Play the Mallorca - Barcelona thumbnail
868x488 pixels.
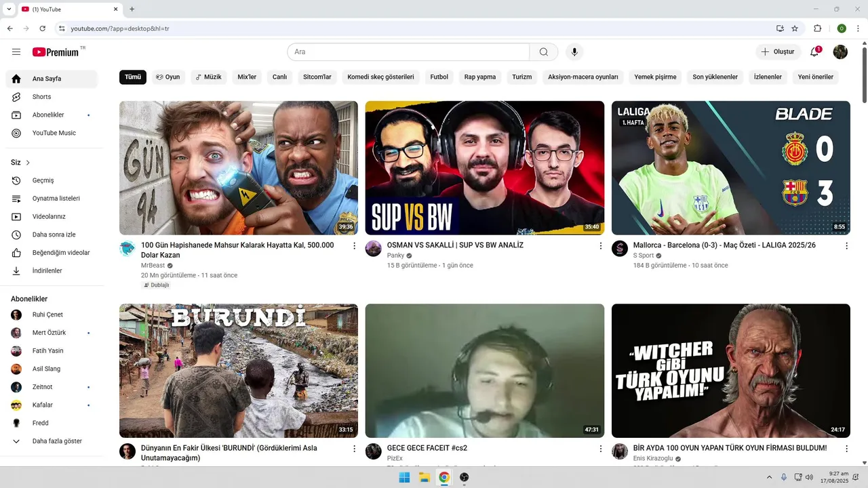coord(731,168)
